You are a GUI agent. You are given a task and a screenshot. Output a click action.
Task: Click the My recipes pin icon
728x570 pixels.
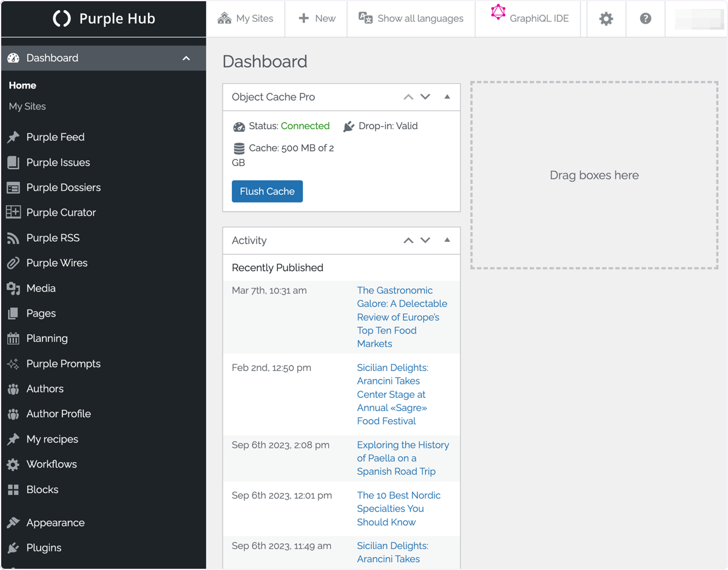coord(13,439)
